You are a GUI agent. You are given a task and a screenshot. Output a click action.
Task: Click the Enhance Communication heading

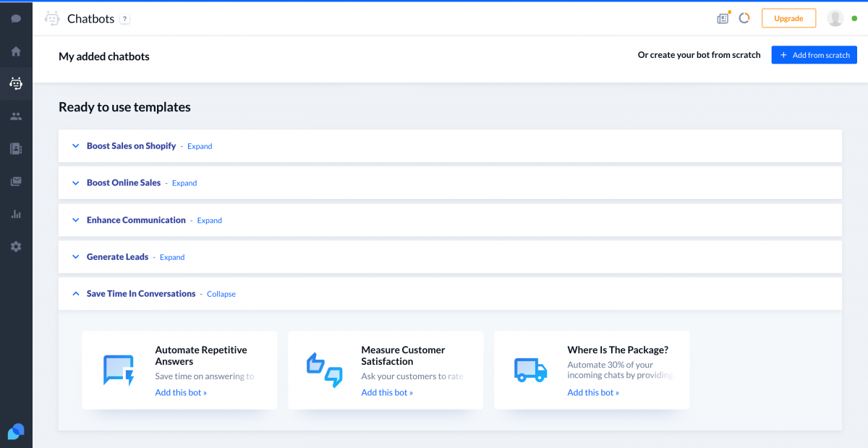(136, 220)
